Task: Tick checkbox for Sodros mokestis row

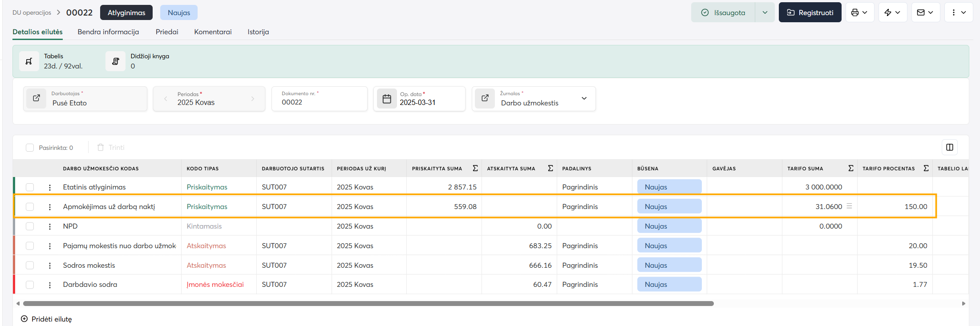Action: coord(30,265)
